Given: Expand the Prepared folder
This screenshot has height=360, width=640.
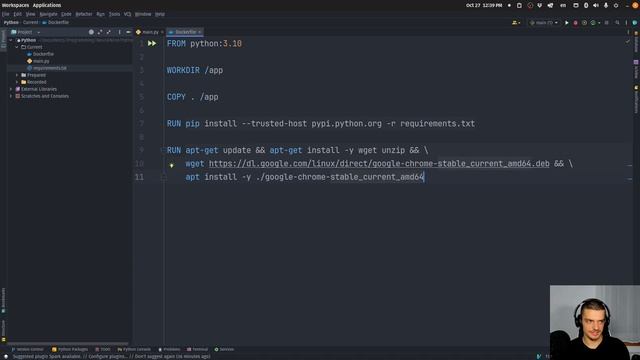Looking at the screenshot, I should click(17, 75).
